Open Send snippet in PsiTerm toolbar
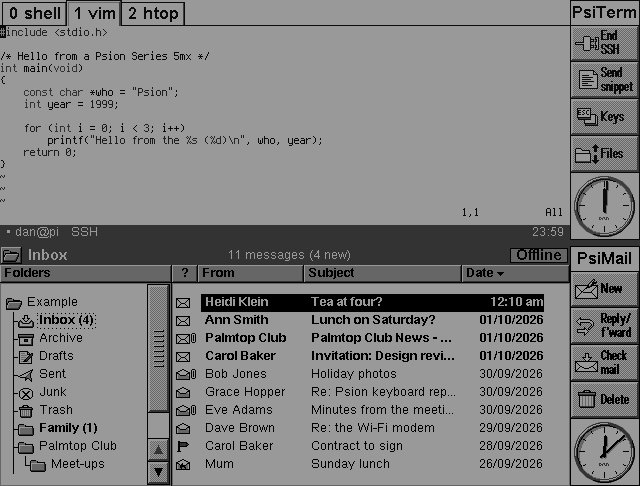This screenshot has height=486, width=640. click(604, 80)
